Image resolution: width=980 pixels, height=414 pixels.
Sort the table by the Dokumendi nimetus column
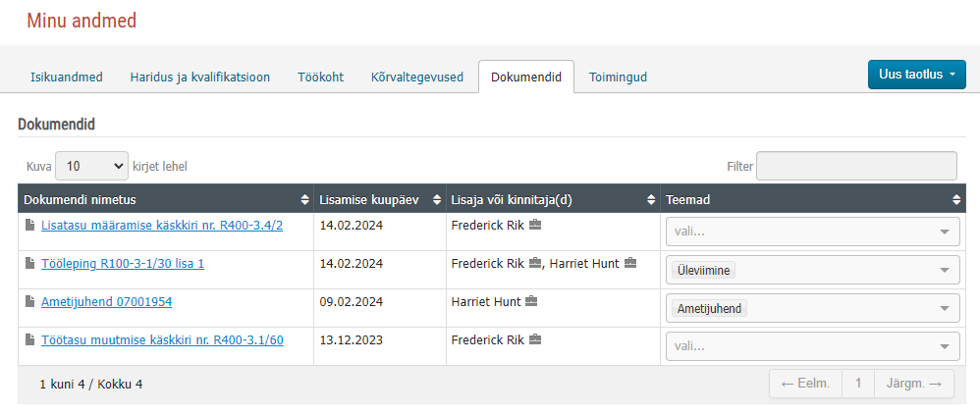166,200
